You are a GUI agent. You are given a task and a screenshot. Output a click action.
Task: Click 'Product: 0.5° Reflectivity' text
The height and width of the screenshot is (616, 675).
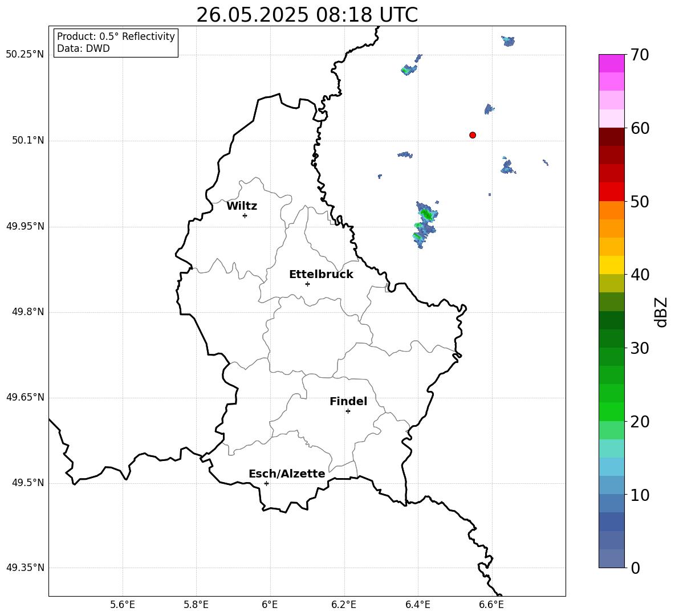[x=116, y=36]
